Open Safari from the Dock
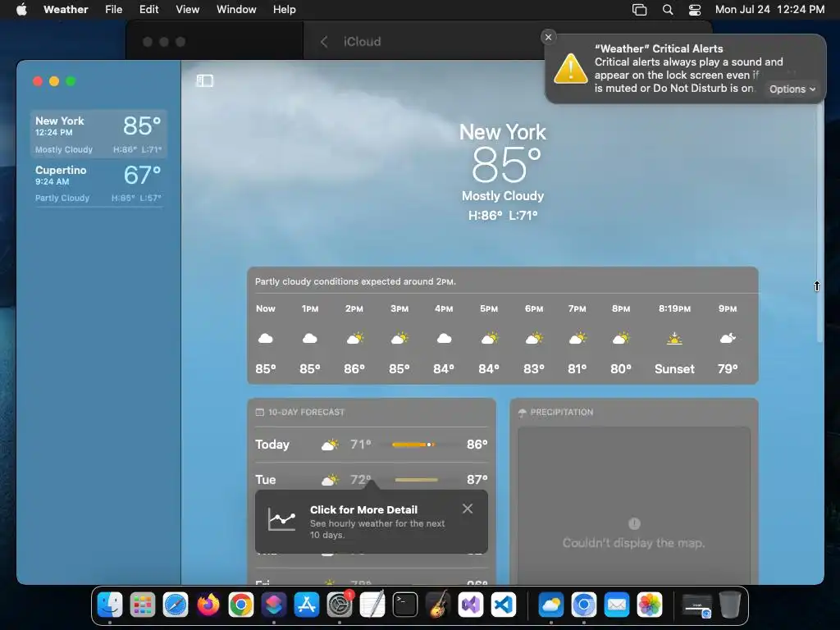The height and width of the screenshot is (630, 840). (x=176, y=605)
